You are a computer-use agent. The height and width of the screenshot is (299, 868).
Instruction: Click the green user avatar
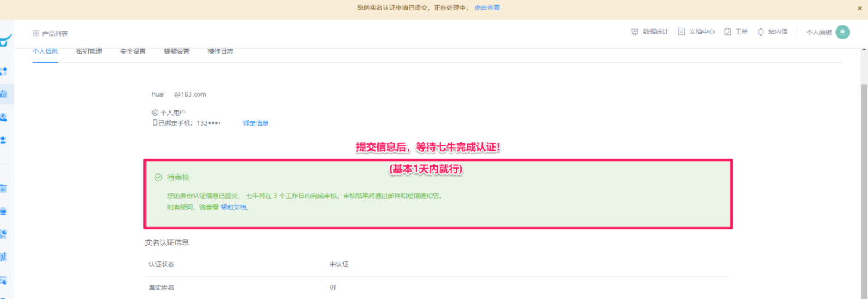842,32
